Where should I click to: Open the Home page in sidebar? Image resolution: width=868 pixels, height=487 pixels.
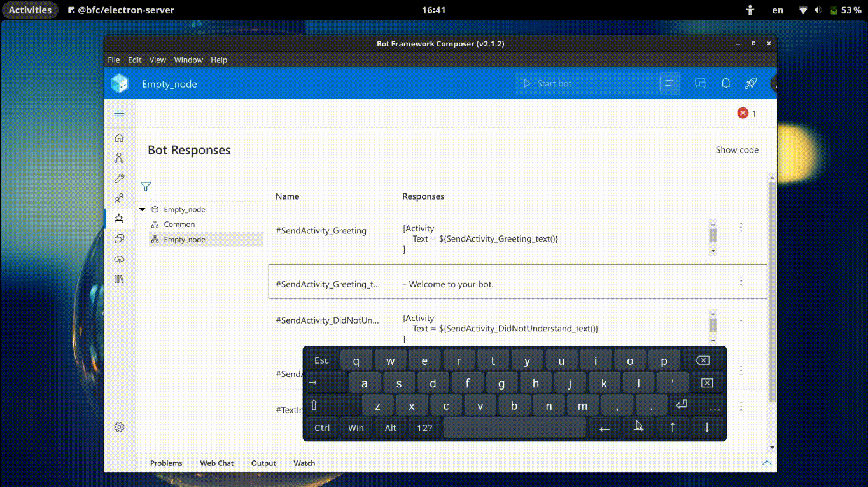pyautogui.click(x=119, y=138)
